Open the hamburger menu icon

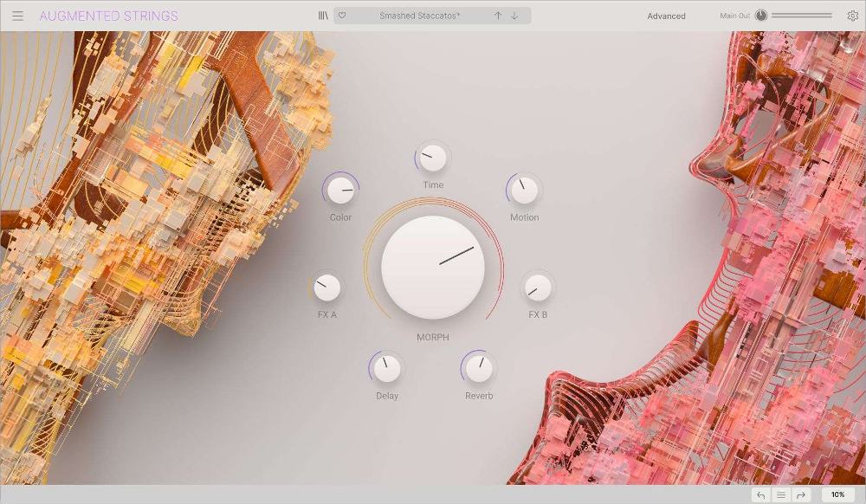[16, 15]
